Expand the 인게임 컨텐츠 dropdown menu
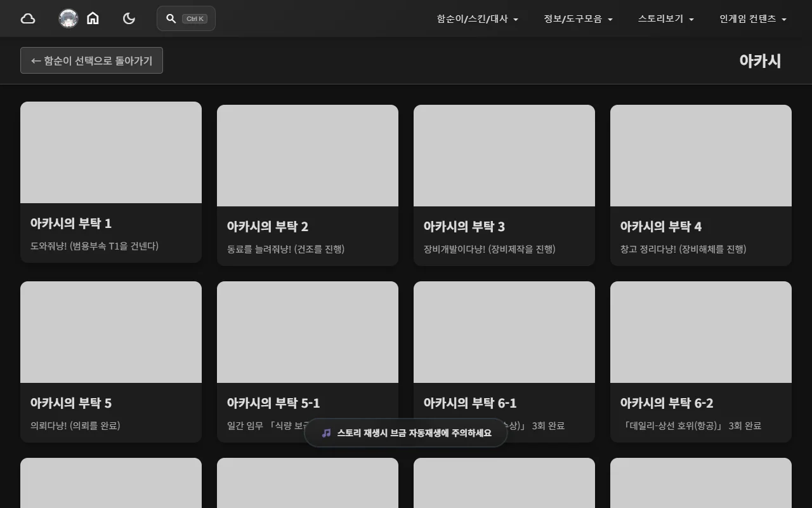The height and width of the screenshot is (508, 812). tap(753, 19)
